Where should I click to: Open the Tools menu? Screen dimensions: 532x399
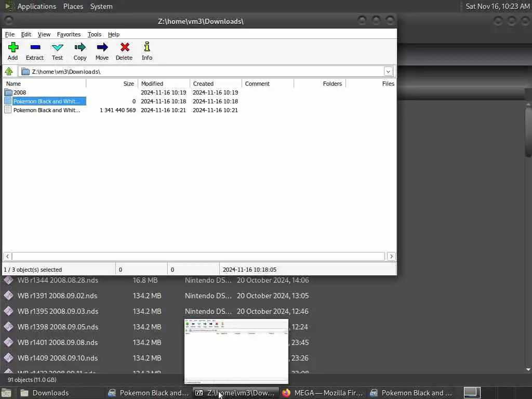click(95, 34)
